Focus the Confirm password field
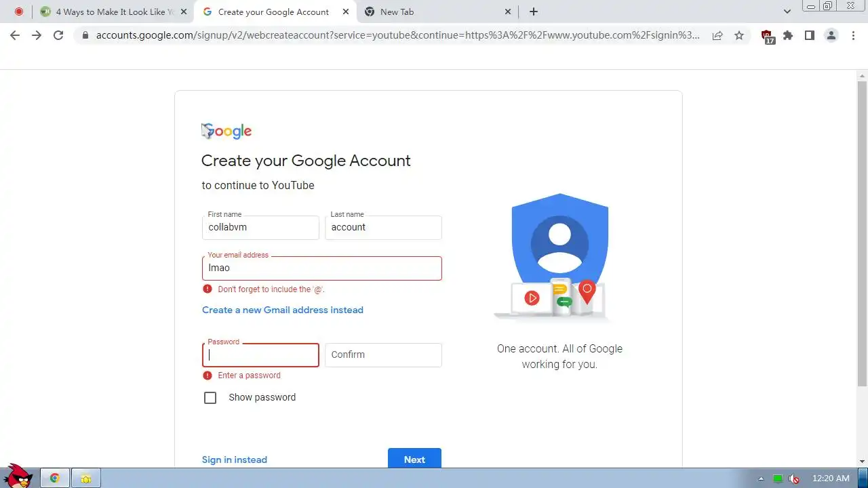Viewport: 868px width, 488px height. 383,355
